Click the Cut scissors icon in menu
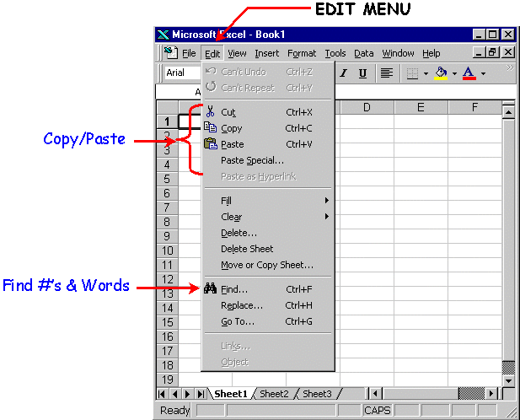 [x=211, y=112]
